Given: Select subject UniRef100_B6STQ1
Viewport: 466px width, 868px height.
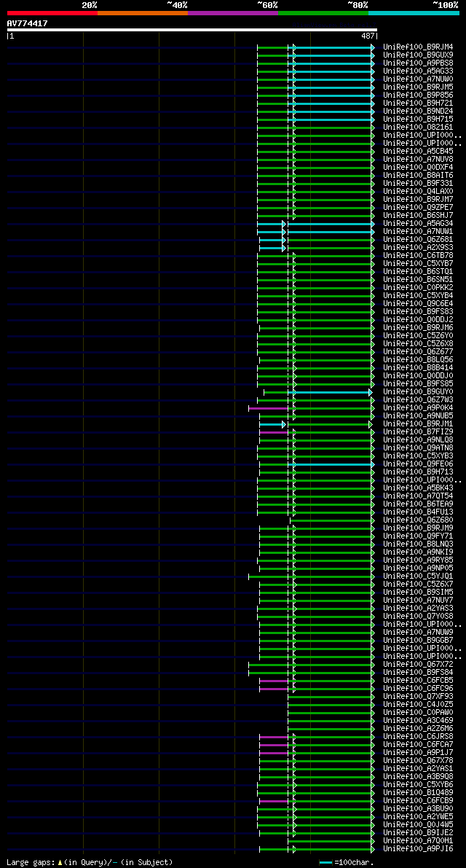Looking at the screenshot, I should point(418,272).
